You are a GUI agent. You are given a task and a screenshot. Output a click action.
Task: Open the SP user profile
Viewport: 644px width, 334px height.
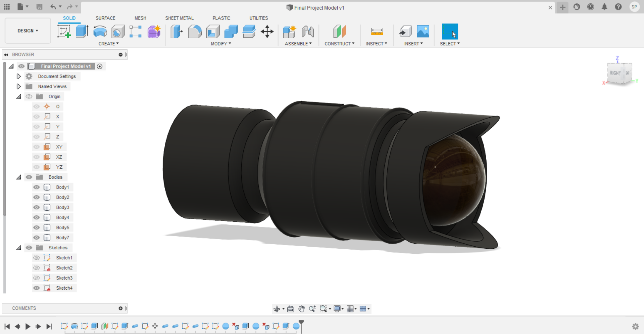[x=634, y=7]
